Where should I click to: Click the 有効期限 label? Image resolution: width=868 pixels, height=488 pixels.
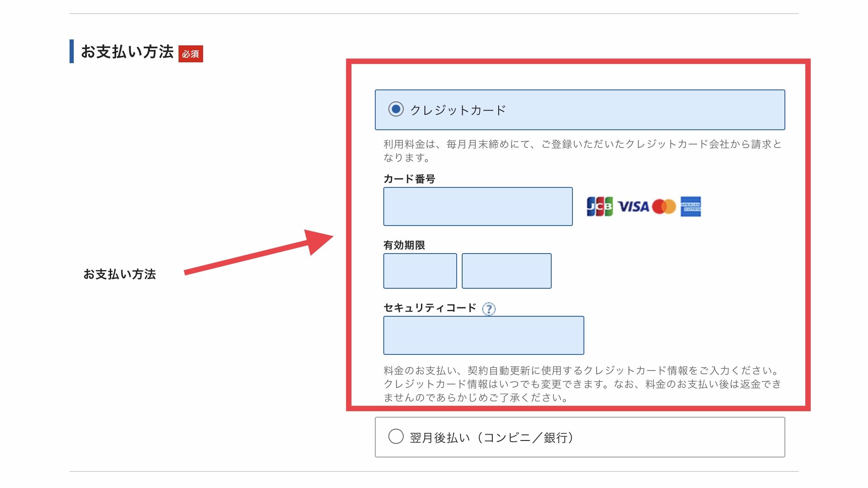[x=404, y=245]
